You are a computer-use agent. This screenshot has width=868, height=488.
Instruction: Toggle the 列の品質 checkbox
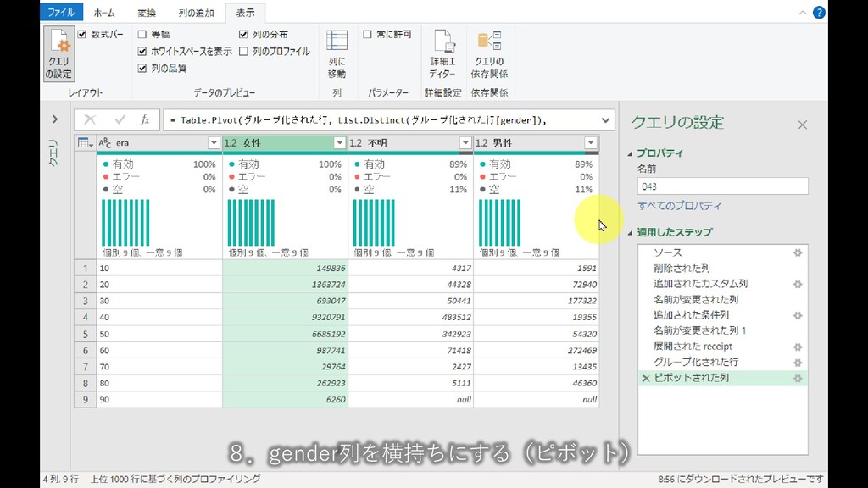(x=142, y=69)
